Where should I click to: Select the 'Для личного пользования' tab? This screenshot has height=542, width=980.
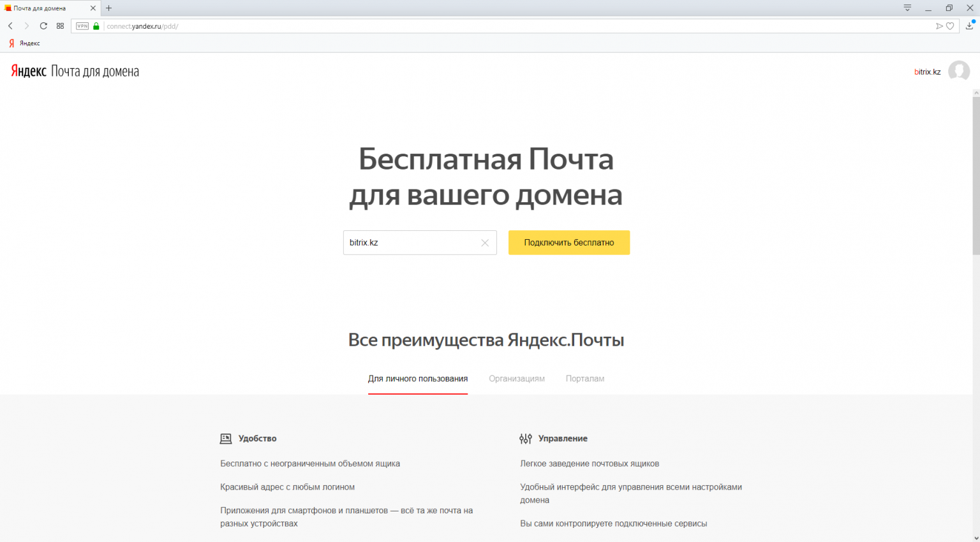coord(418,379)
